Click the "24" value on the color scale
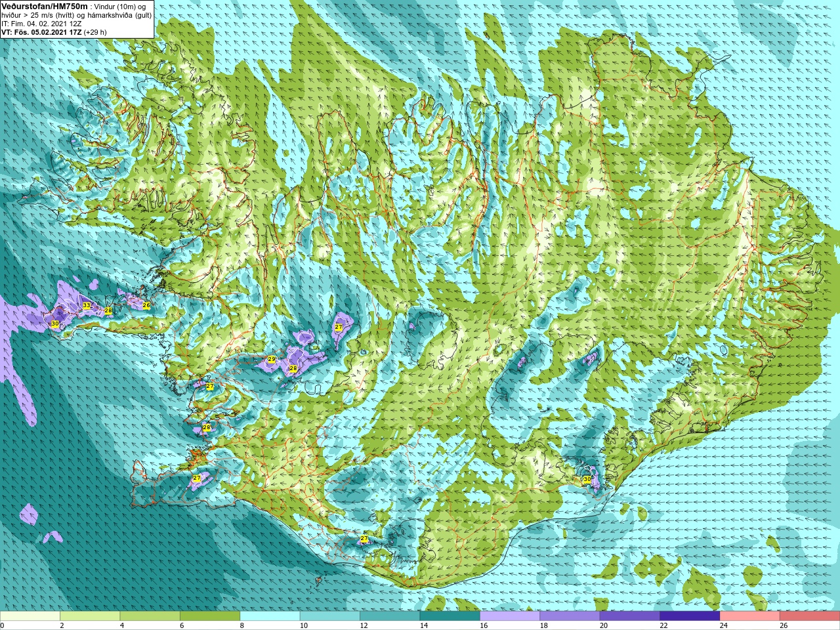 click(x=723, y=625)
